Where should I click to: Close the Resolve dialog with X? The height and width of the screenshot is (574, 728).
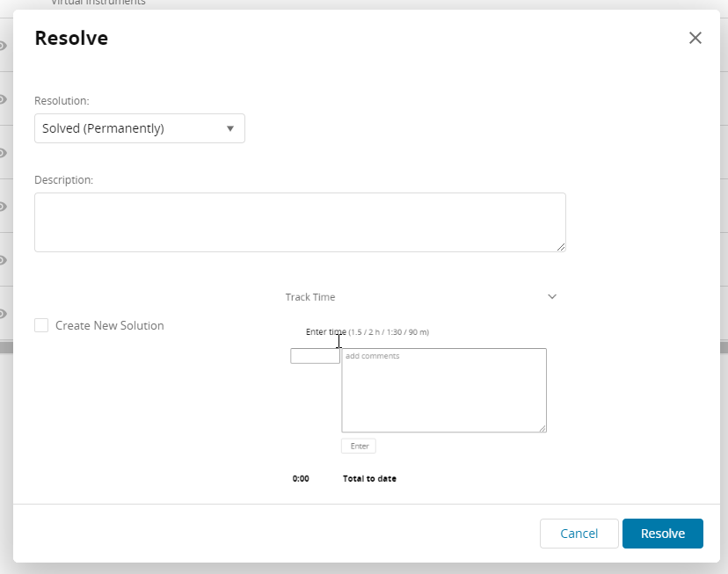click(x=695, y=38)
